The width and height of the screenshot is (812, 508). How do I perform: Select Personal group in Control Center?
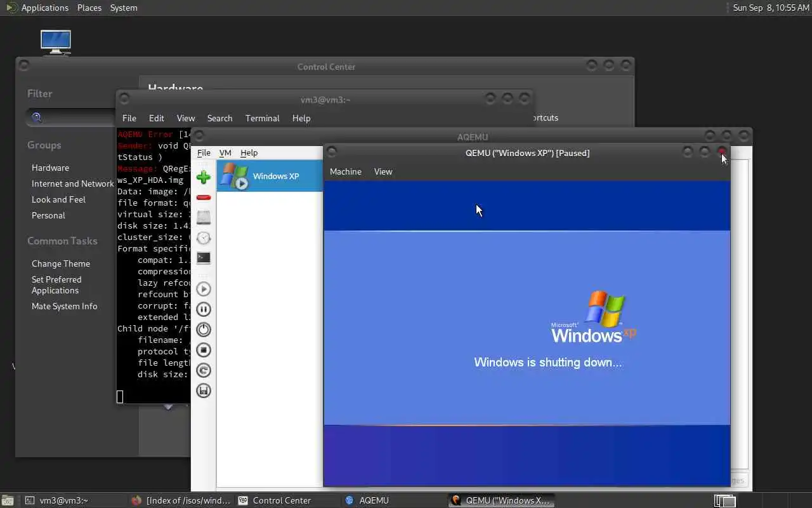click(48, 215)
